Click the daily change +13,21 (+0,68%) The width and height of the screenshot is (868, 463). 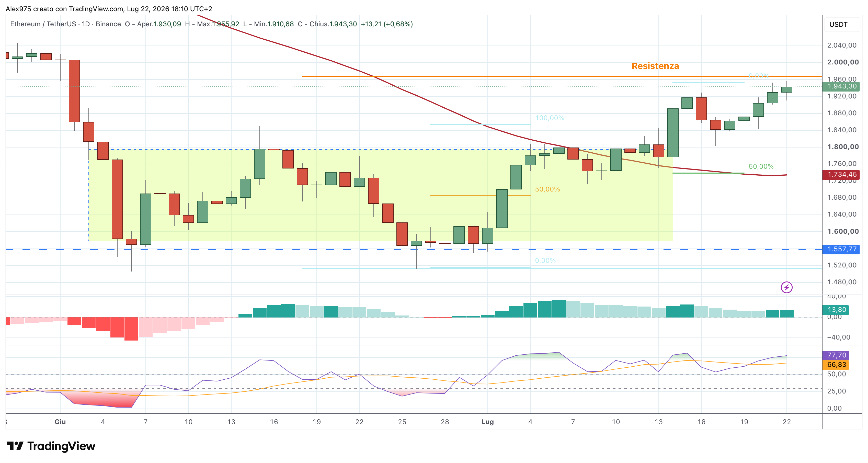pyautogui.click(x=387, y=24)
